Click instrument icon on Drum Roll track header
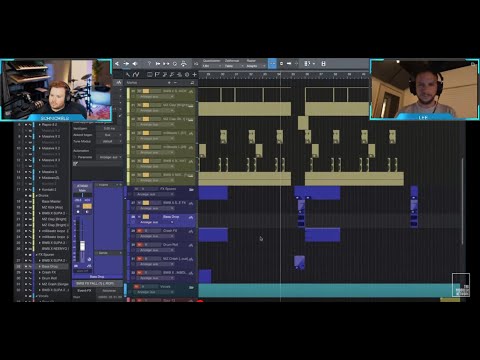The image size is (480, 360). (191, 245)
